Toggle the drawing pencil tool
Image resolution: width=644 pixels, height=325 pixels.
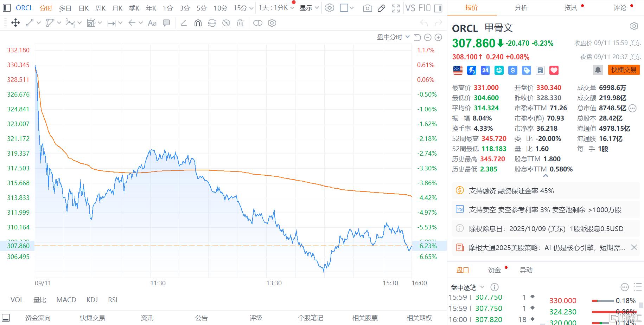coord(381,8)
